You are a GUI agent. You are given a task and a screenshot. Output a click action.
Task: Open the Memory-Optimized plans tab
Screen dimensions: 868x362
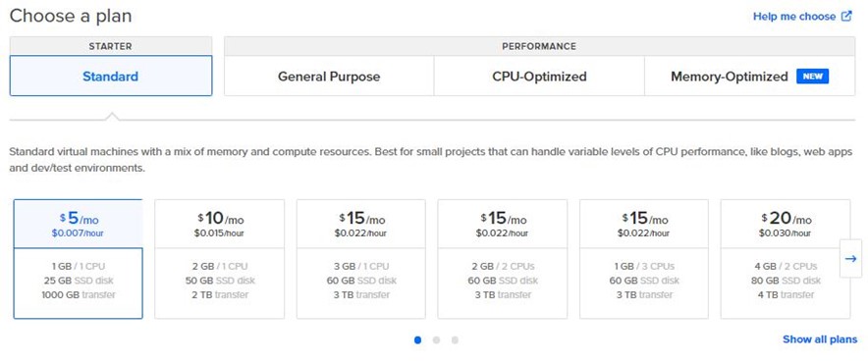point(749,77)
